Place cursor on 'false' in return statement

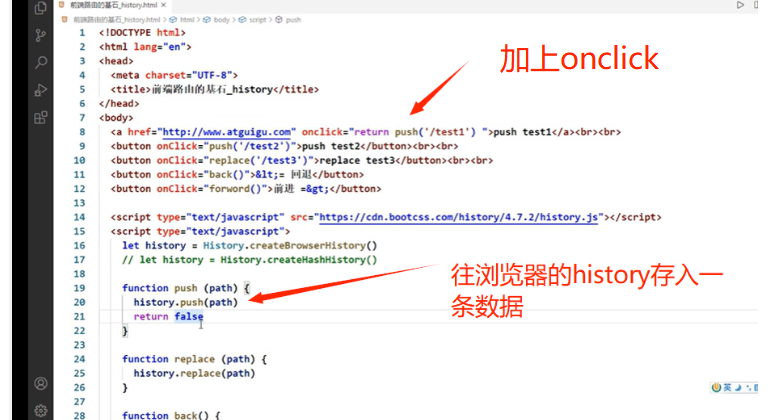(189, 317)
